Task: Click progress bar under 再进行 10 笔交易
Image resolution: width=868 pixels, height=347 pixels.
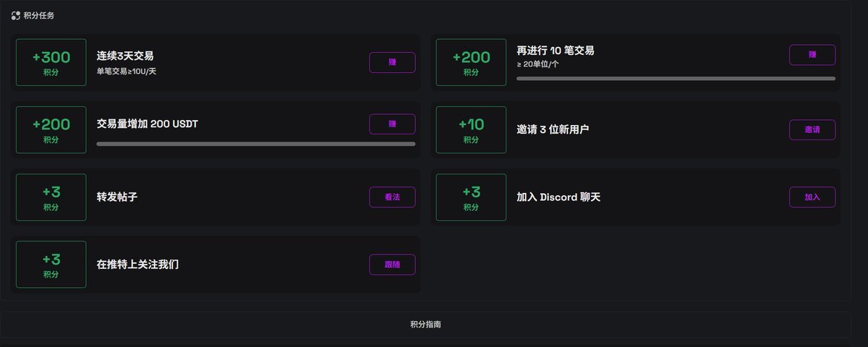Action: click(x=676, y=78)
